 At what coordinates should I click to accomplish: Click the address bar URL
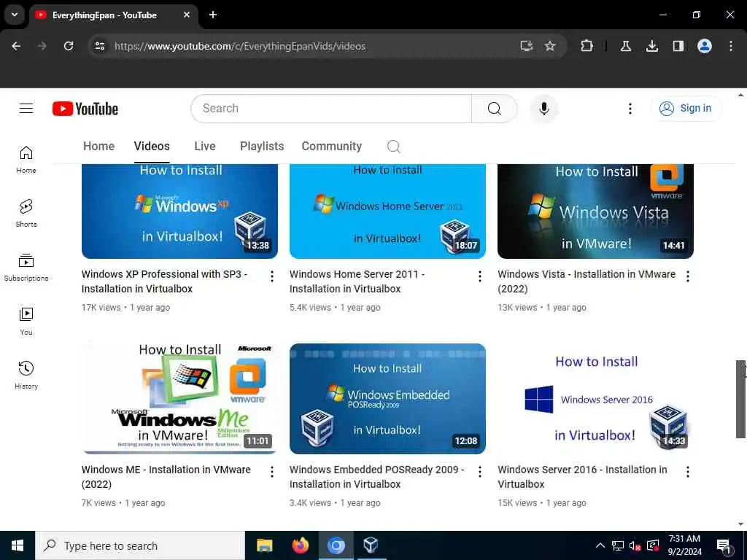tap(240, 46)
